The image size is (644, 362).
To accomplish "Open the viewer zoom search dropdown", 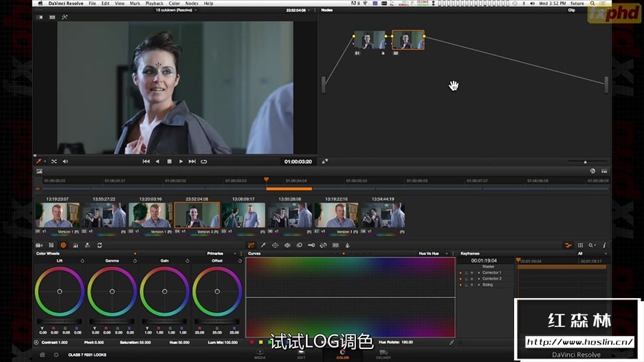I will point(592,245).
